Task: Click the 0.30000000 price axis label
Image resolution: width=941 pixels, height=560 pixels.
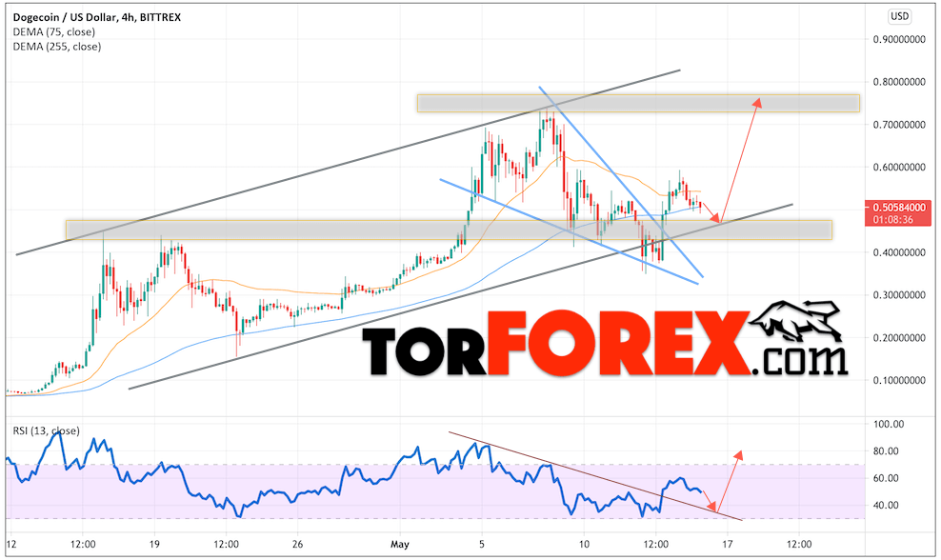Action: [898, 294]
